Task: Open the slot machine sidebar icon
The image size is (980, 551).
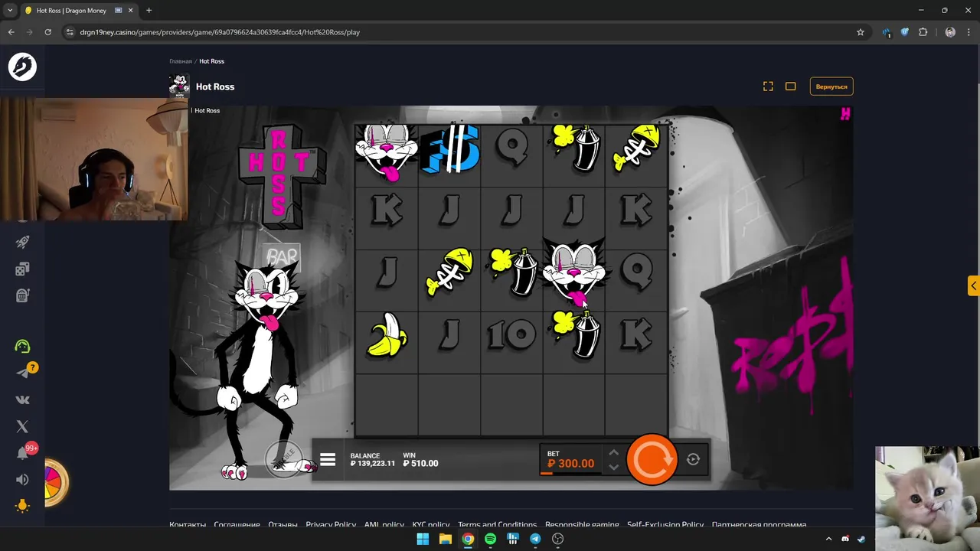Action: pyautogui.click(x=22, y=295)
